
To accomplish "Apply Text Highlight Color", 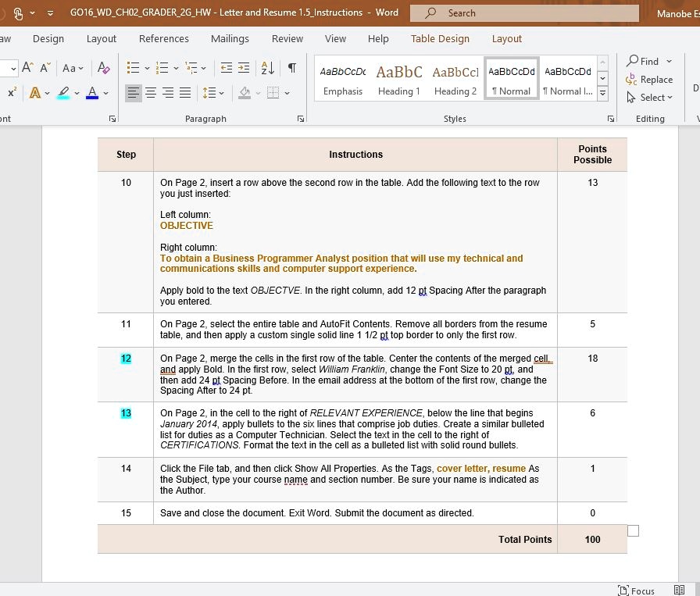I will pyautogui.click(x=65, y=94).
